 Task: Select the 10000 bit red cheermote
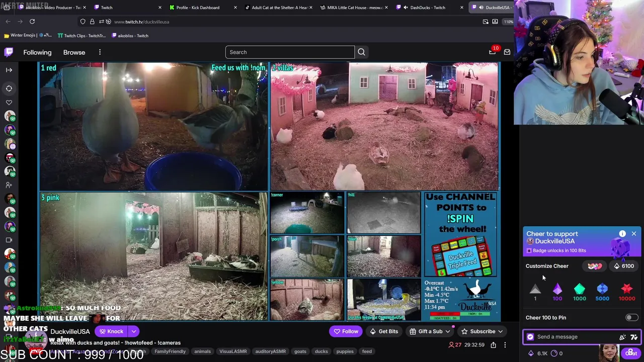[627, 292]
